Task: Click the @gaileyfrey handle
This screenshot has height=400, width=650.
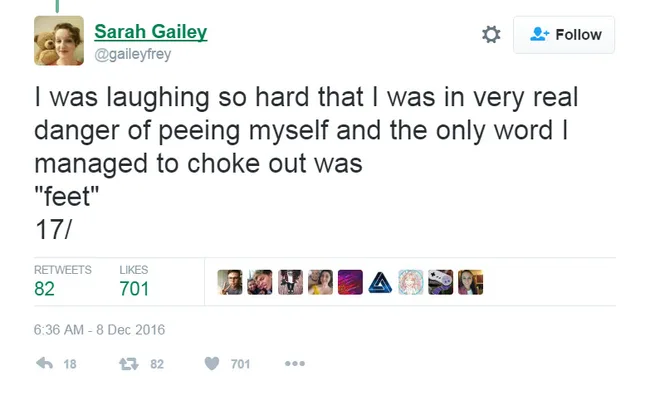Action: pos(133,54)
